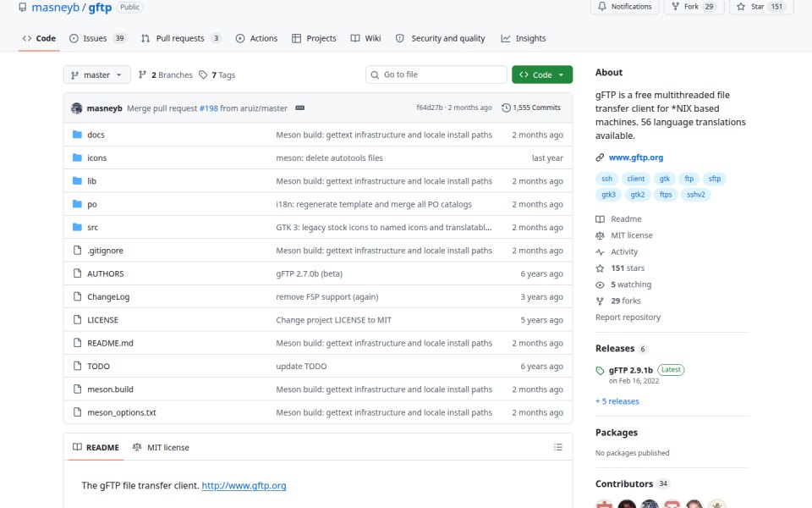Viewport: 812px width, 508px height.
Task: Open the docs folder icon
Action: [x=77, y=135]
